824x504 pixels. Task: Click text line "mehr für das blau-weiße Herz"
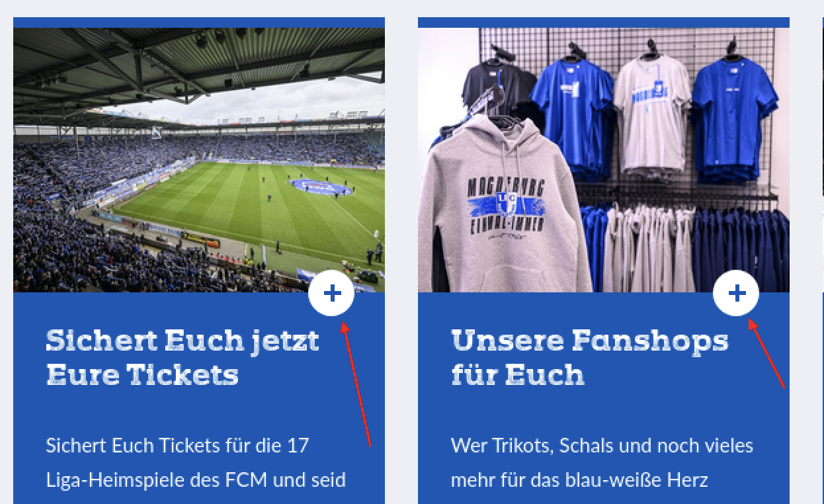(579, 480)
